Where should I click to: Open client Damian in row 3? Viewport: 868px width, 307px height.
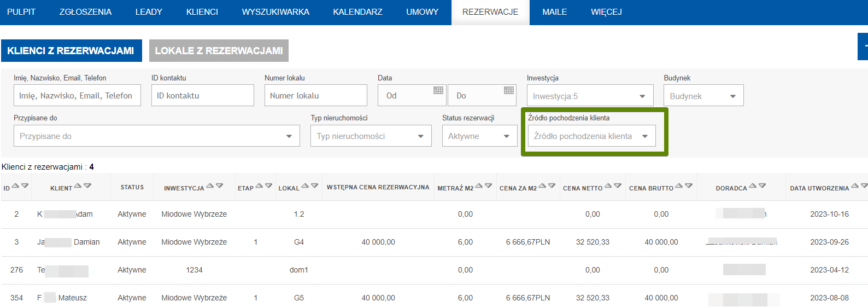pos(68,242)
